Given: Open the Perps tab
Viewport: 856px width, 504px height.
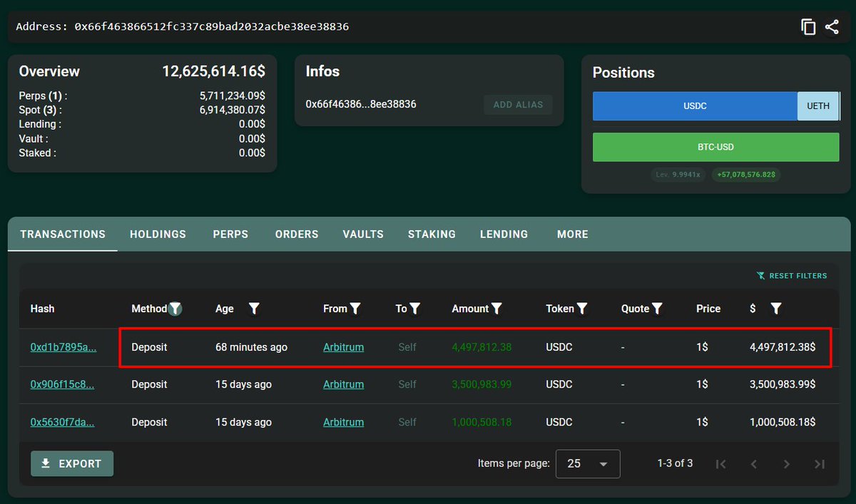Looking at the screenshot, I should point(230,234).
